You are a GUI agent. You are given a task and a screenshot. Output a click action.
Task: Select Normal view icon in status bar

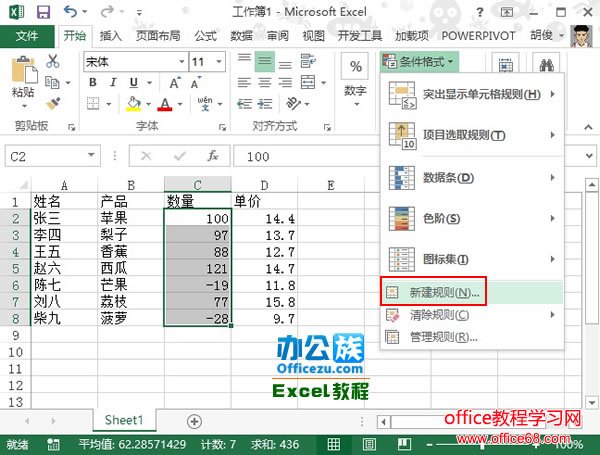click(x=334, y=444)
